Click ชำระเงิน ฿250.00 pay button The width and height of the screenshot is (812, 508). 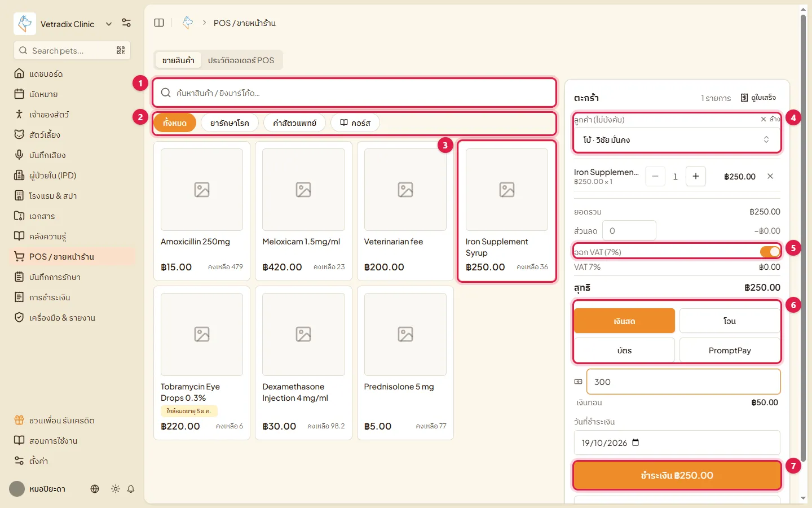(x=677, y=475)
